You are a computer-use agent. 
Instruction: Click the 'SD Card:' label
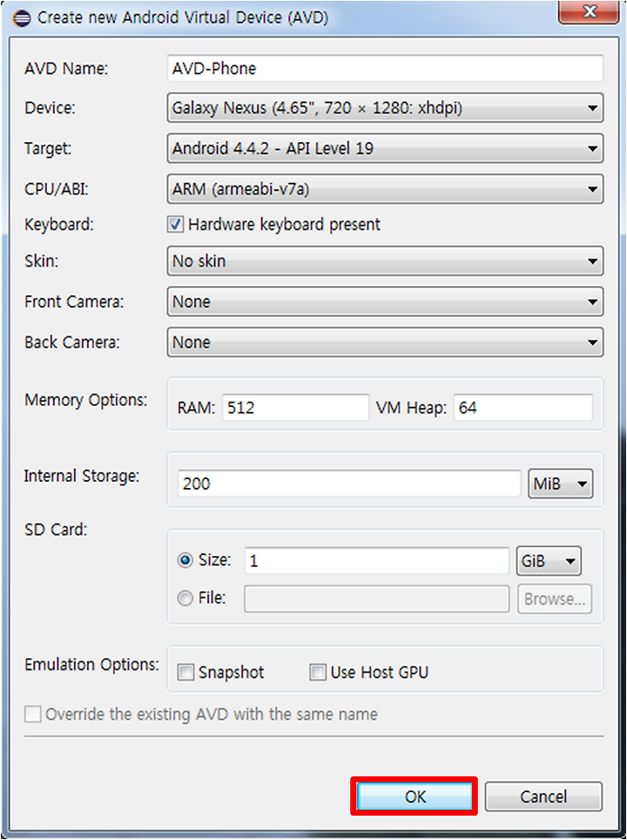pyautogui.click(x=56, y=530)
